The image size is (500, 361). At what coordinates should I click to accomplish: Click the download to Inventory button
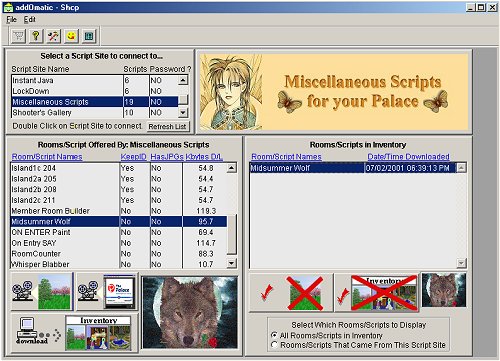pos(74,333)
